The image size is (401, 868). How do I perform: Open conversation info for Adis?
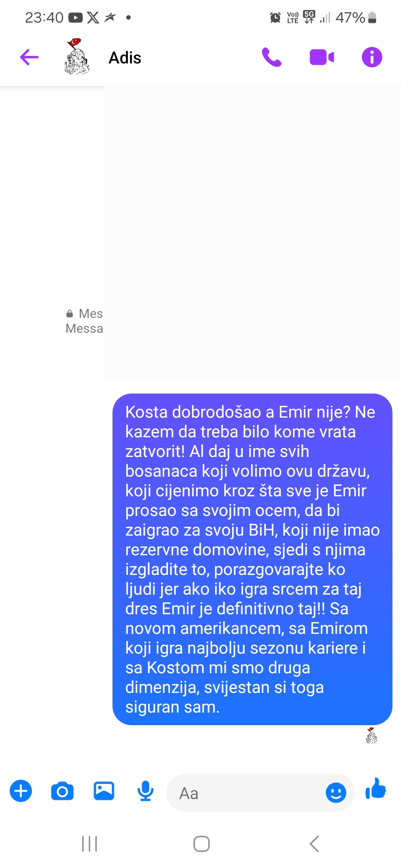point(372,57)
